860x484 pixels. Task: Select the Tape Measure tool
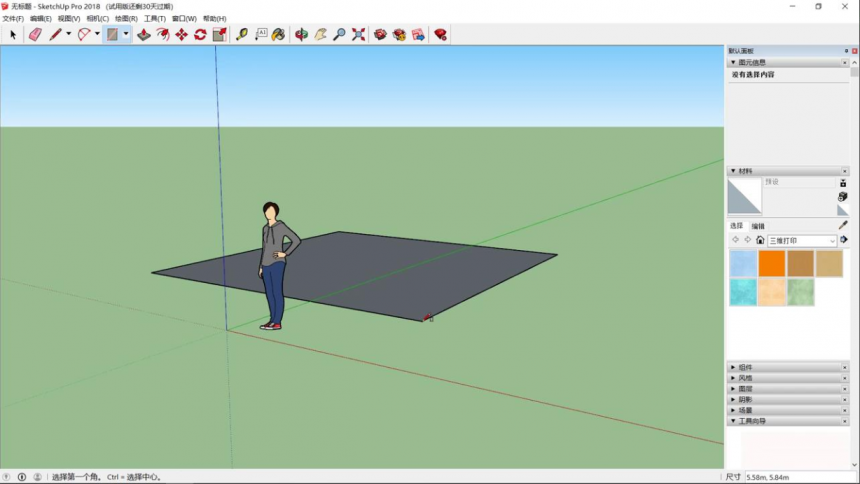(x=241, y=35)
